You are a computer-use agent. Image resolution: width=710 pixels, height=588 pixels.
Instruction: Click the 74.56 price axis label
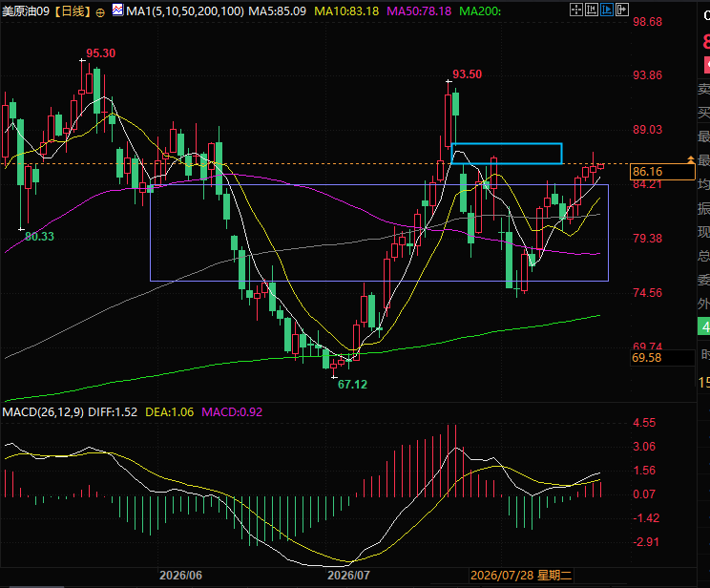[648, 293]
